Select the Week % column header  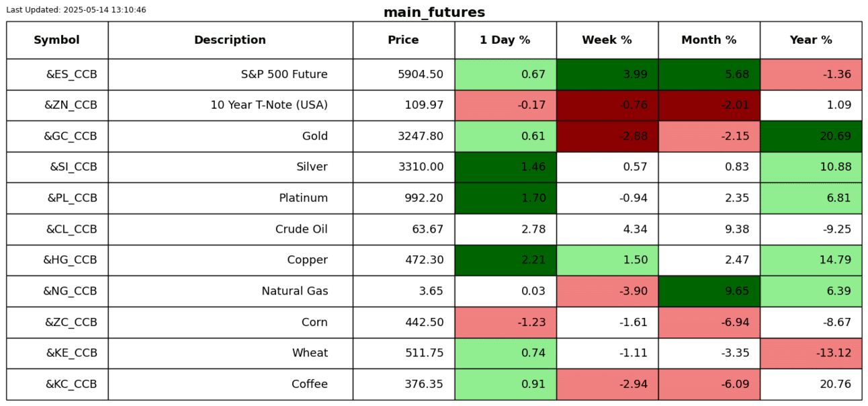607,40
